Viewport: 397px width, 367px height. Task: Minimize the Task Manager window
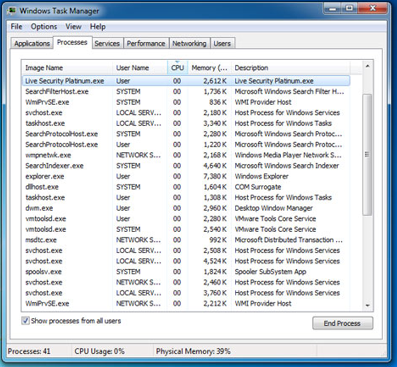332,8
